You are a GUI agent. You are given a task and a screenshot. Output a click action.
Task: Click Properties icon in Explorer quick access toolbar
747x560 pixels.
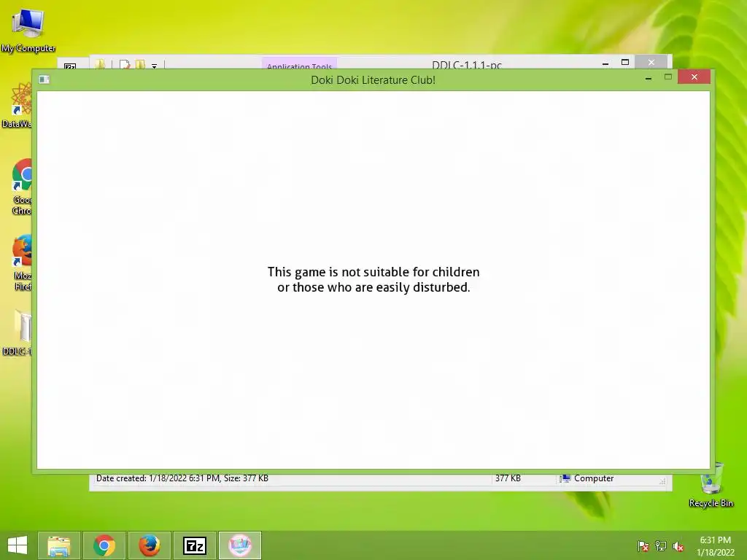(125, 64)
